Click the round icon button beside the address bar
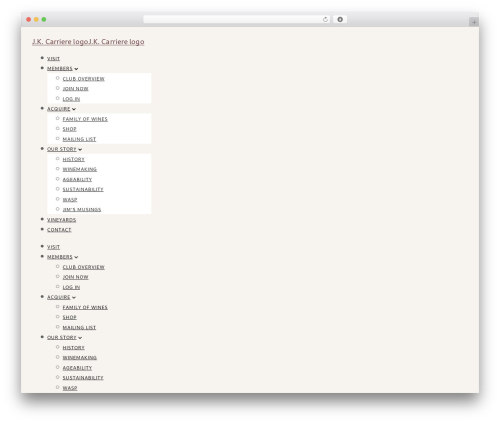This screenshot has height=423, width=500. pos(340,19)
